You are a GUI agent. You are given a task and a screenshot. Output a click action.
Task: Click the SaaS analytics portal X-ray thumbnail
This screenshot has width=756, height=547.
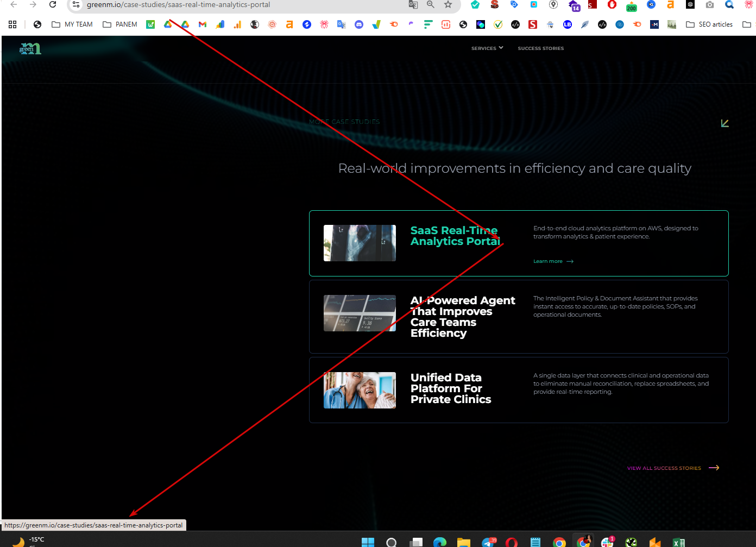click(360, 243)
